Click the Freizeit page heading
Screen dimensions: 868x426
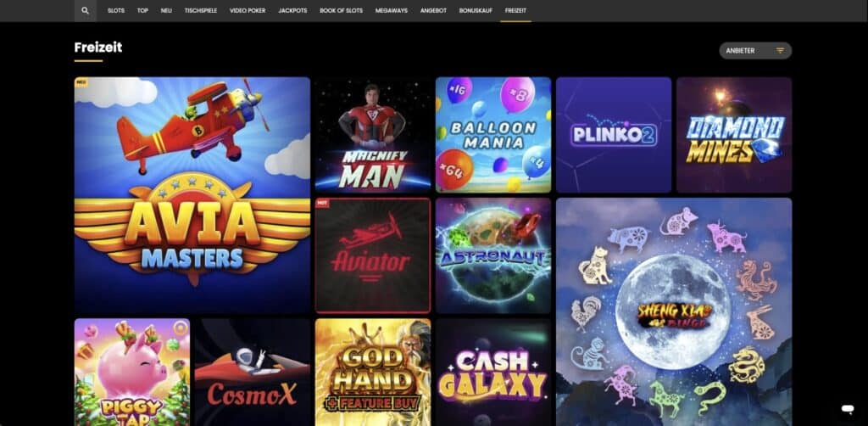coord(98,48)
